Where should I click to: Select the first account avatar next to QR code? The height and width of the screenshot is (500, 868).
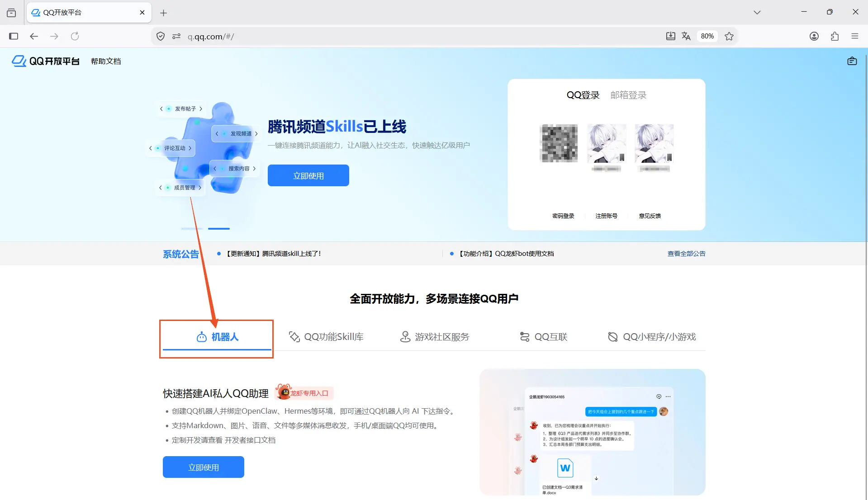point(607,143)
